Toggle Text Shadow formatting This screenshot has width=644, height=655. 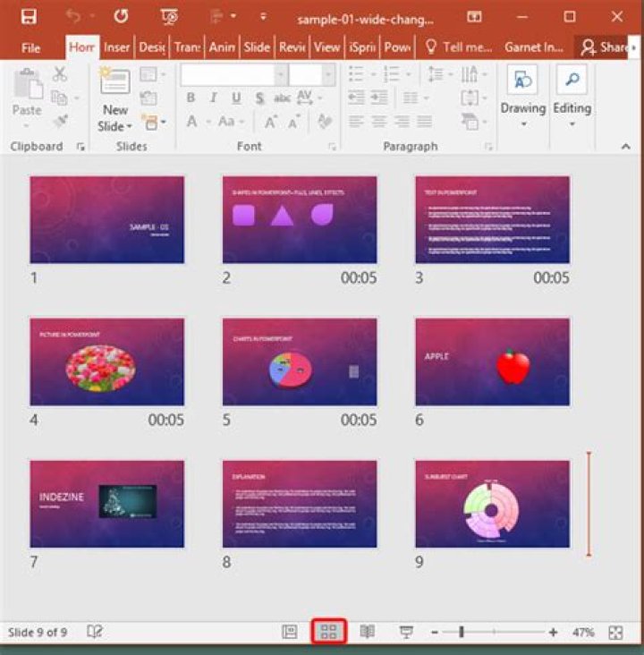(259, 98)
